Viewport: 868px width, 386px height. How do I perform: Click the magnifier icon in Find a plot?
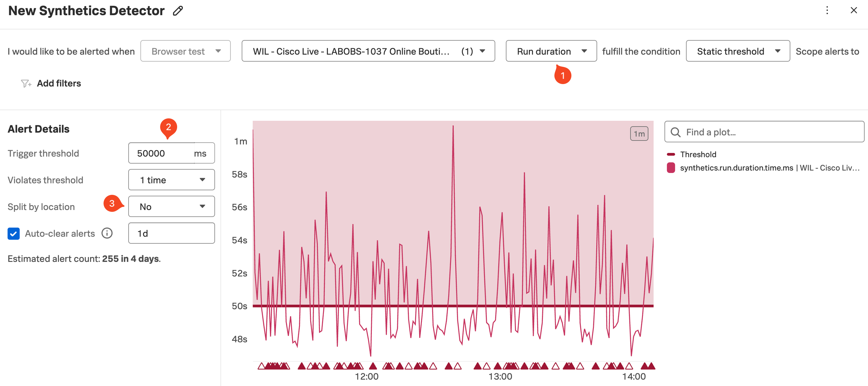(675, 132)
